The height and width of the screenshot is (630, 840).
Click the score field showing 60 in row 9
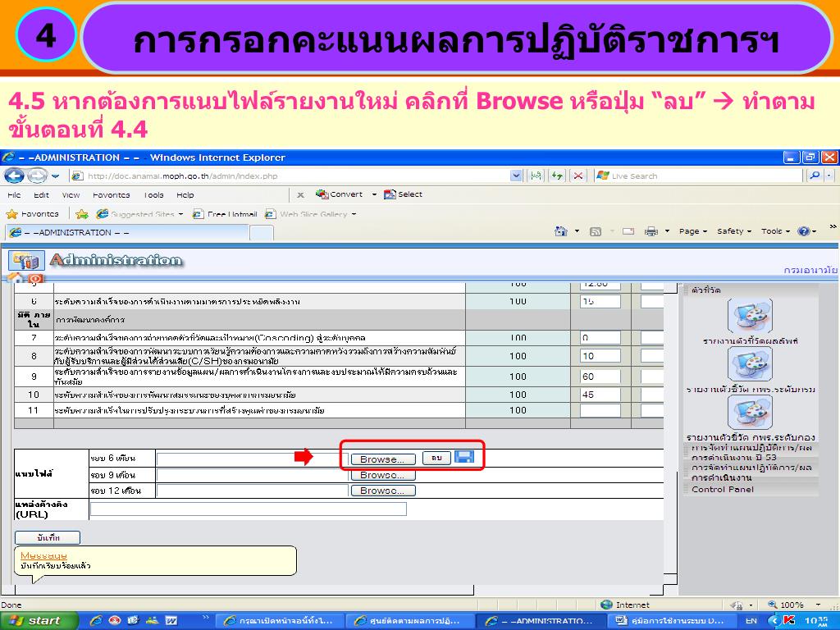(600, 377)
